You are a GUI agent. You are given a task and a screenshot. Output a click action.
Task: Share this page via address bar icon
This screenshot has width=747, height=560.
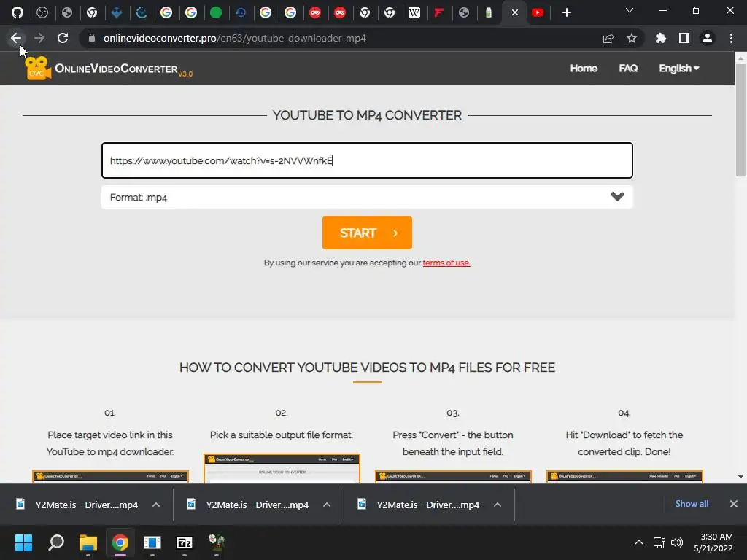608,38
